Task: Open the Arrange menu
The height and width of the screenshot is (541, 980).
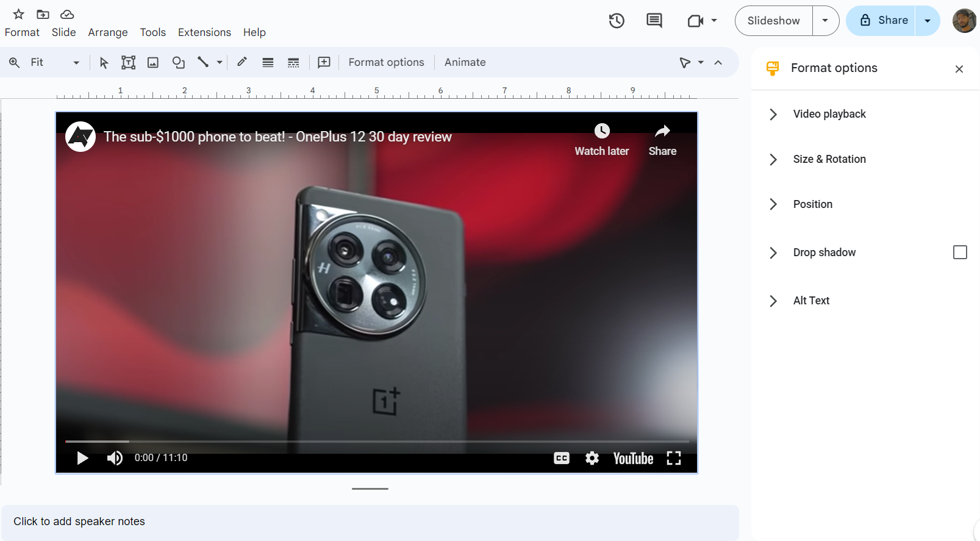Action: click(108, 32)
